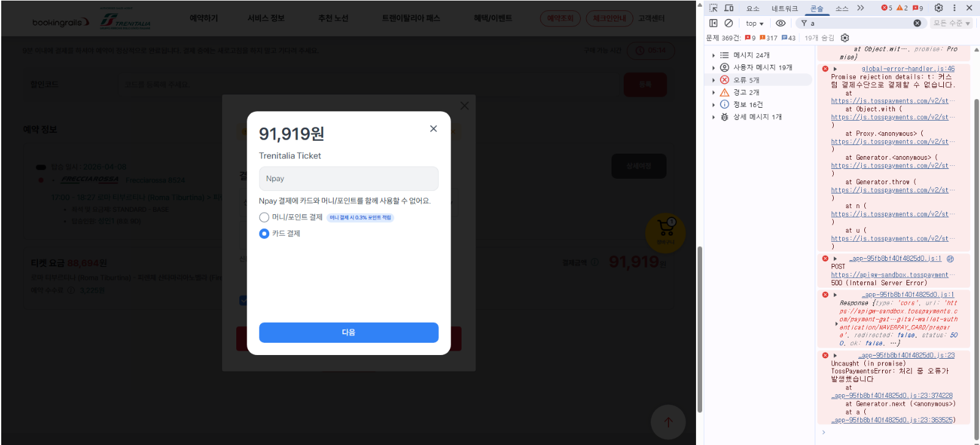Expand the 오류 5개 group arrow

714,80
